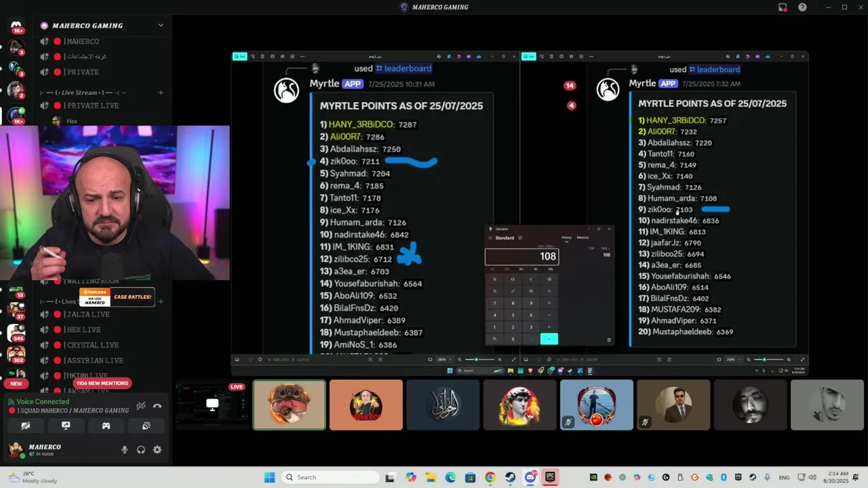This screenshot has width=868, height=488.
Task: Open History tab in streamed Calculator
Action: (566, 238)
